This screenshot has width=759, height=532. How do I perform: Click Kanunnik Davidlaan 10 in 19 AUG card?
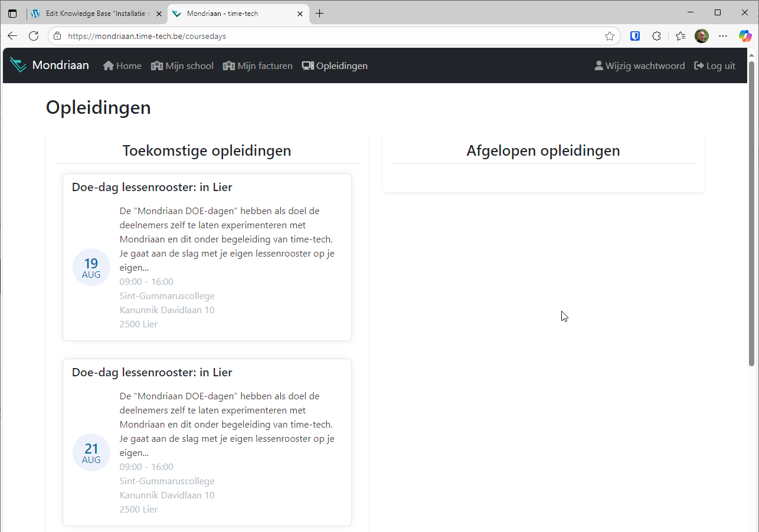(x=167, y=310)
